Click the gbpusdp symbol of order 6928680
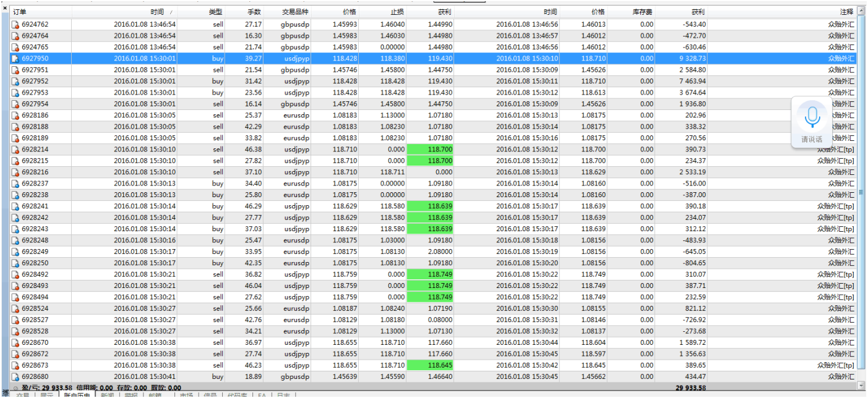 294,376
